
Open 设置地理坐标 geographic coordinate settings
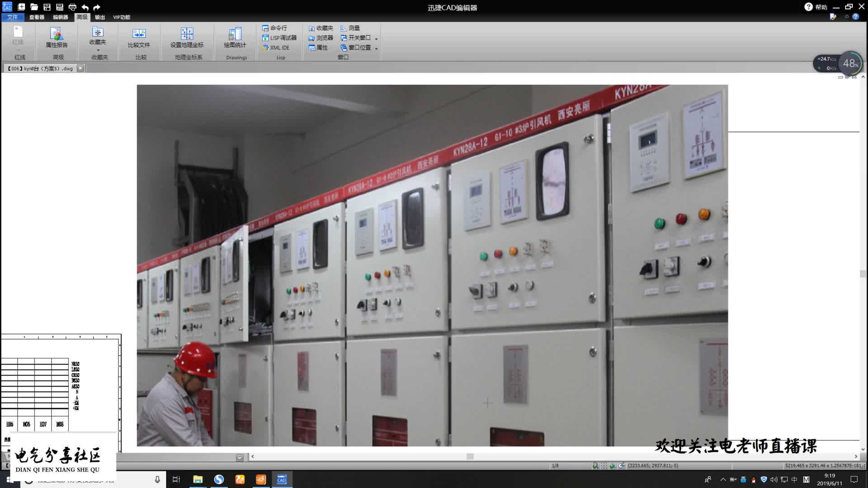187,37
